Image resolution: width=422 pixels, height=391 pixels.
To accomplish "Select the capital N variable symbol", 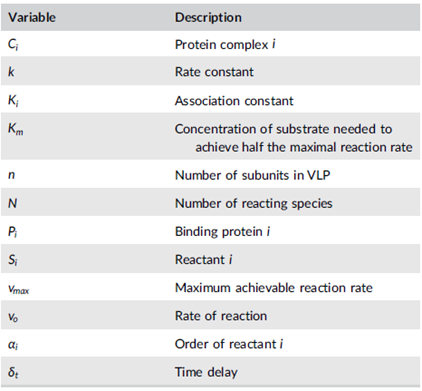I will [x=12, y=203].
